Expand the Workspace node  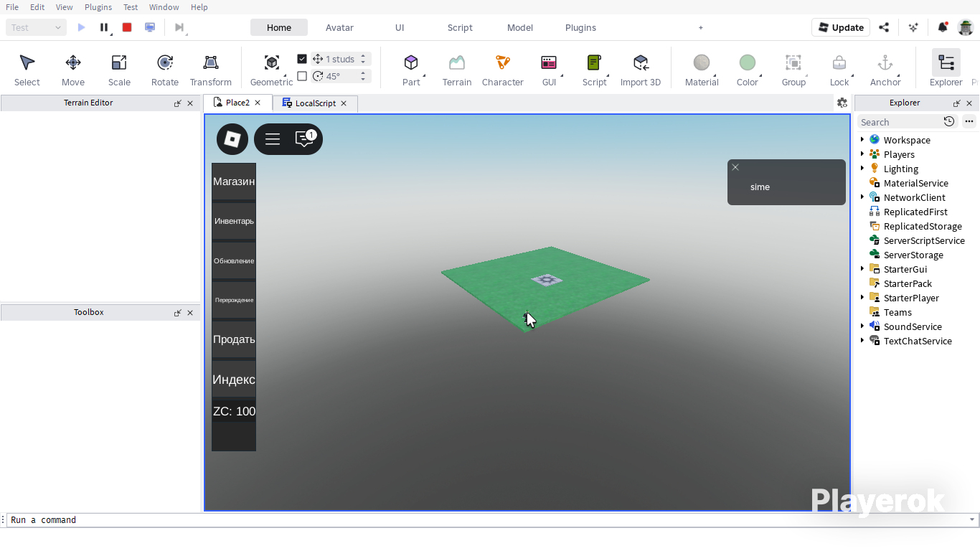pyautogui.click(x=862, y=140)
